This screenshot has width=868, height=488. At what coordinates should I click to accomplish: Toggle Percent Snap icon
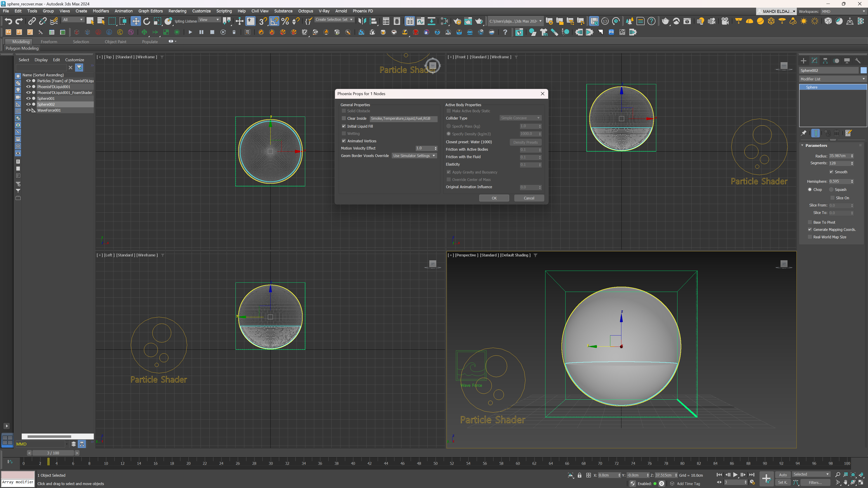tap(285, 21)
